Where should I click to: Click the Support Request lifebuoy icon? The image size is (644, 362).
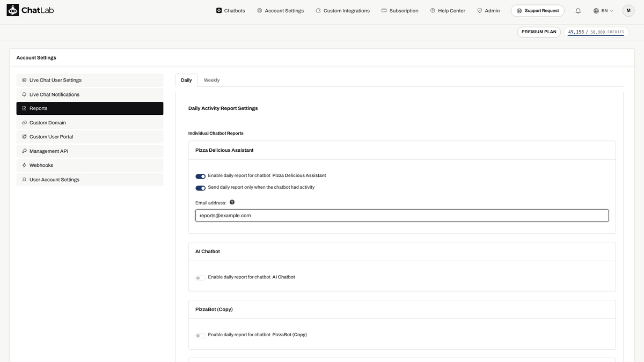[519, 11]
